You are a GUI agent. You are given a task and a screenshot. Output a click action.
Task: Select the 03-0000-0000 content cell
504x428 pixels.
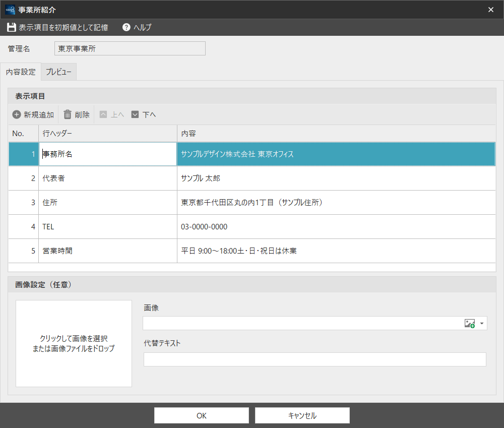(336, 227)
